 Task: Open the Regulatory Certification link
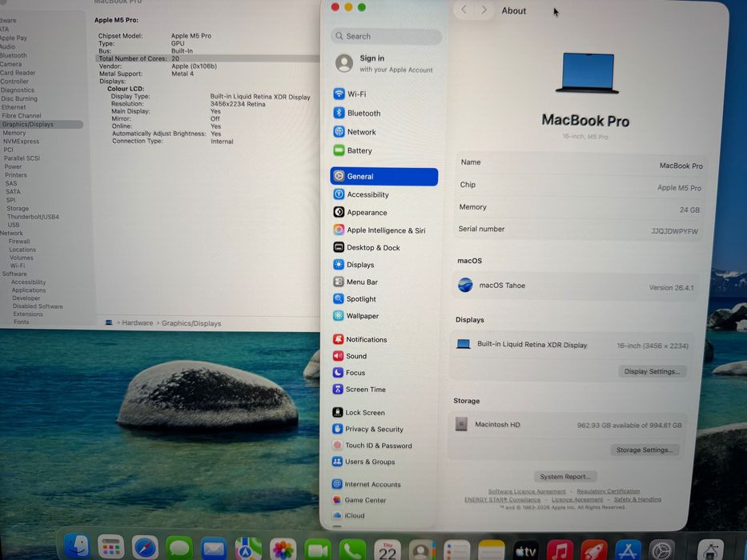click(608, 491)
